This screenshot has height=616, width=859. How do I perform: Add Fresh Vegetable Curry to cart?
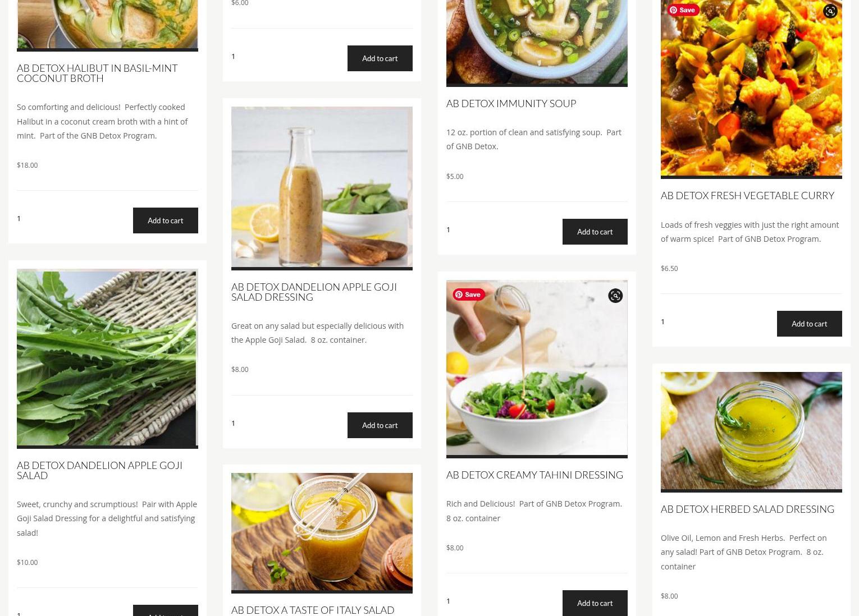[809, 324]
